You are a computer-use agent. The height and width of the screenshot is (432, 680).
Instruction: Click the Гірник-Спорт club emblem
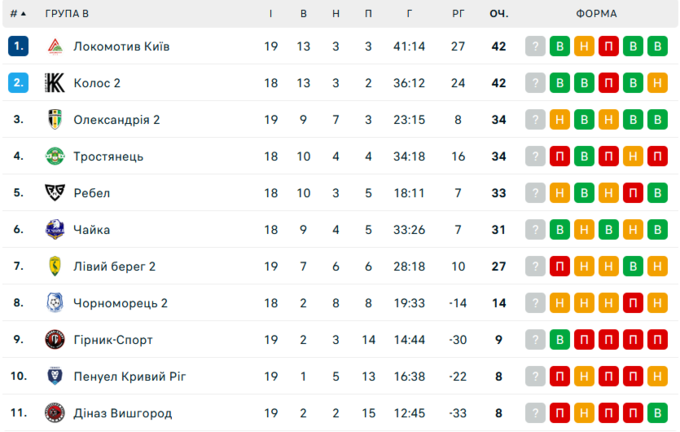55,340
